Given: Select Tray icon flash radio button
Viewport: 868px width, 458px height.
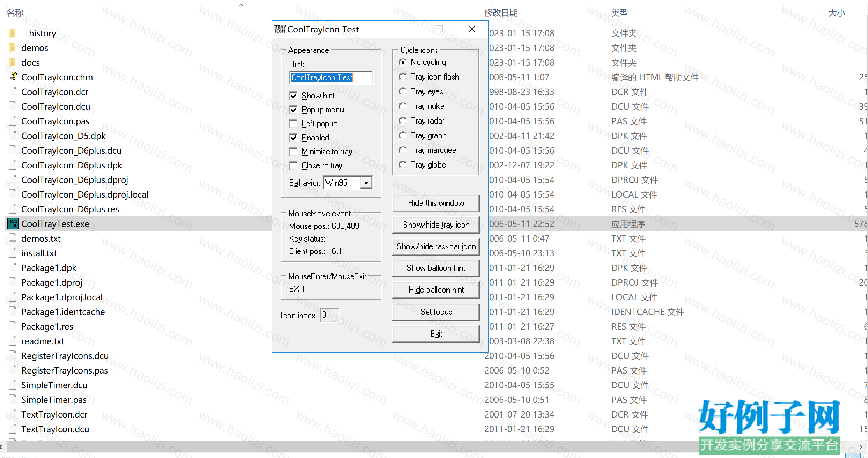Looking at the screenshot, I should (x=403, y=77).
